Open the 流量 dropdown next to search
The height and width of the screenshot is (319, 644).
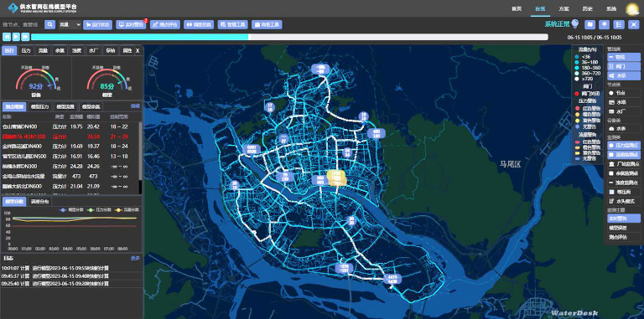tap(70, 24)
